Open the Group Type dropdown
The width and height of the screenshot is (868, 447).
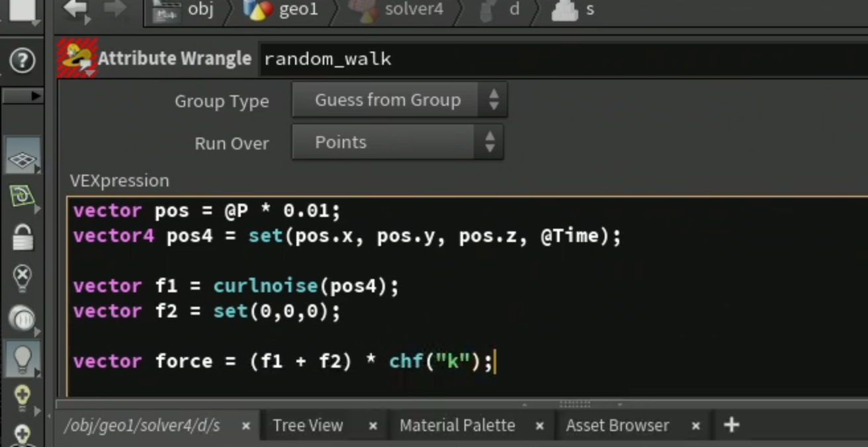400,101
